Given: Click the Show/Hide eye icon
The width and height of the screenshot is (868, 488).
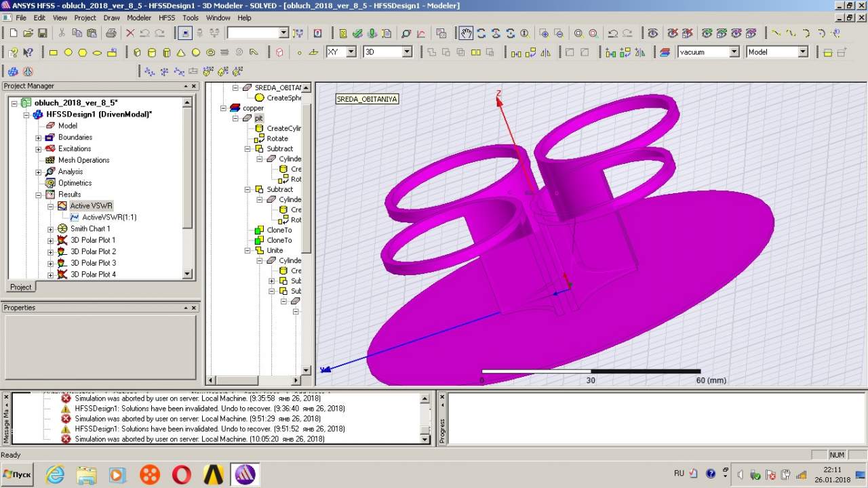Looking at the screenshot, I should tap(652, 33).
